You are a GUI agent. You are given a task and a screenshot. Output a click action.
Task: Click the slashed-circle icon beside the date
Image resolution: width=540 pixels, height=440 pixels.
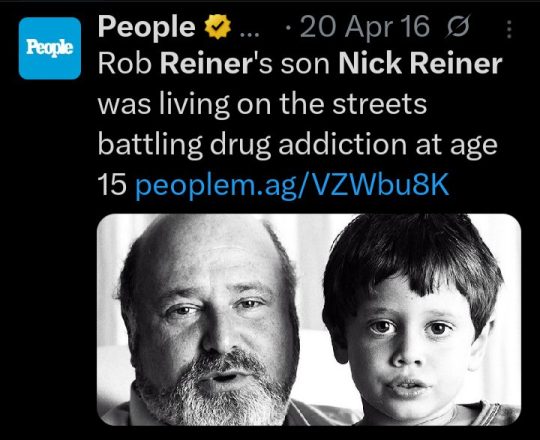(458, 26)
